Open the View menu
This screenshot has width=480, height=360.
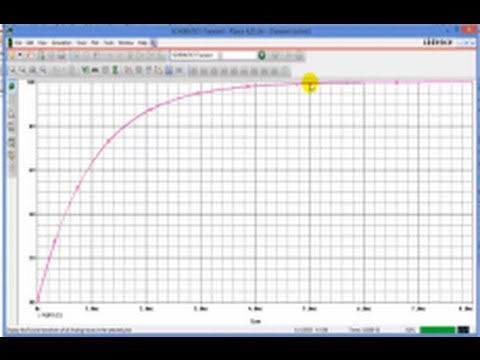(x=42, y=43)
